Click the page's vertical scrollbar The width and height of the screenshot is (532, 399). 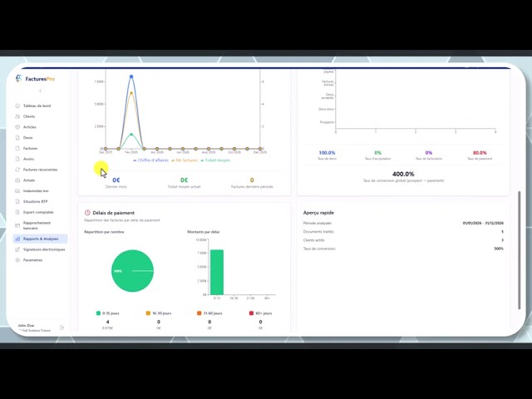(x=519, y=250)
